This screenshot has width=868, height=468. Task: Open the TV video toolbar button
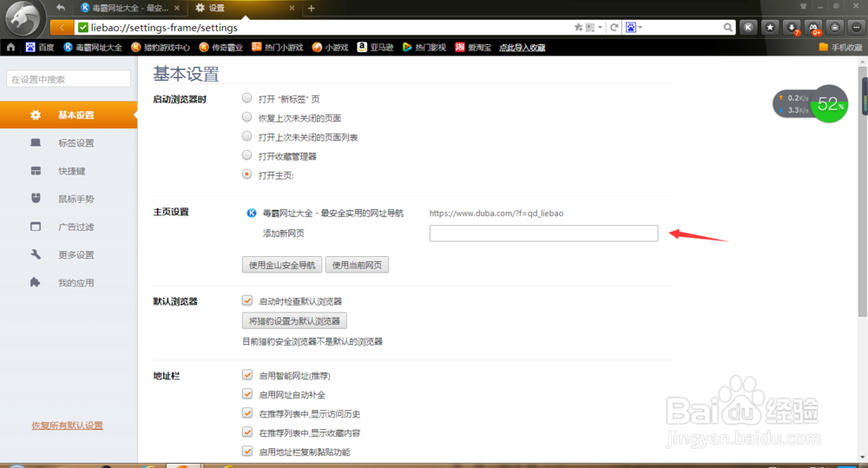coord(835,27)
